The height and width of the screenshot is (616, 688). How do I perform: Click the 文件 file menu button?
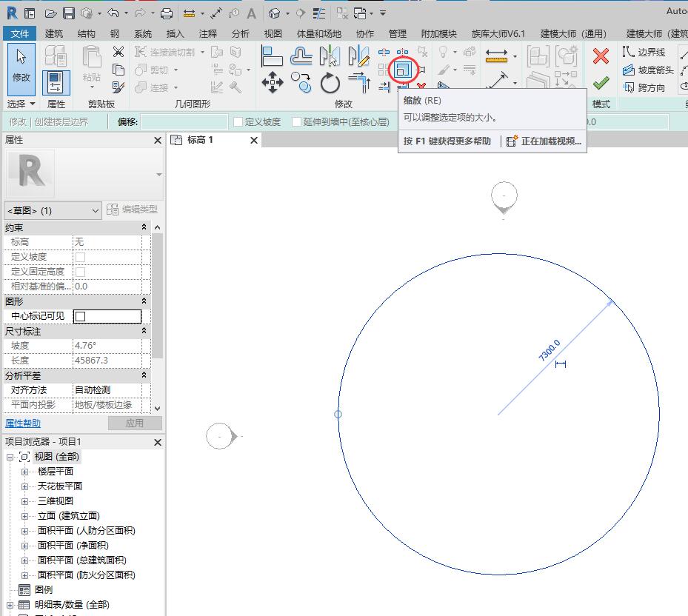point(20,33)
